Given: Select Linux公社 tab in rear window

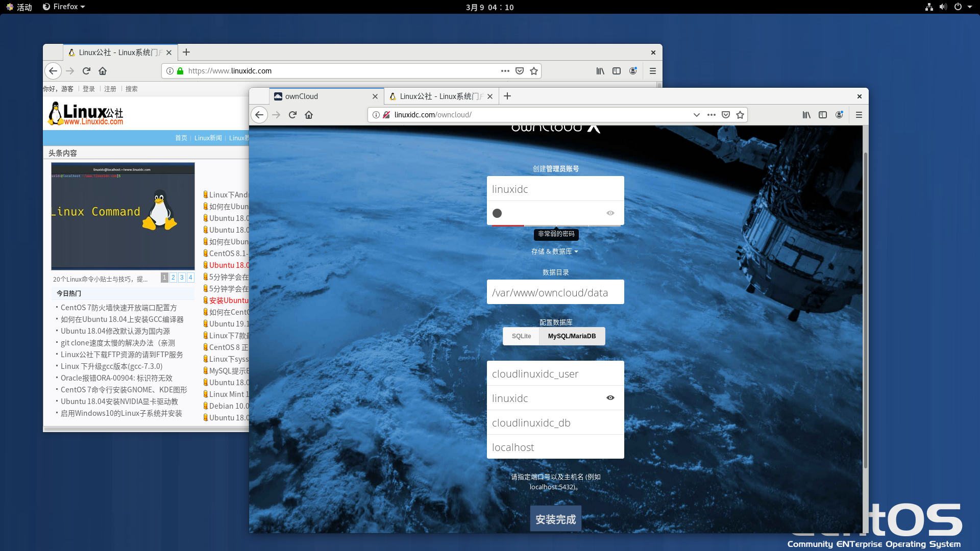Looking at the screenshot, I should click(x=120, y=52).
